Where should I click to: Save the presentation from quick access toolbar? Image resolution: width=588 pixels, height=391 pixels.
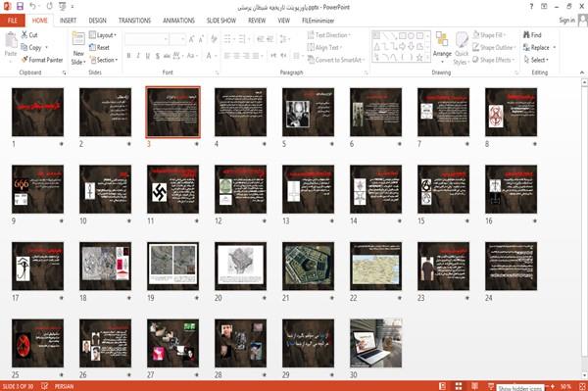click(20, 7)
